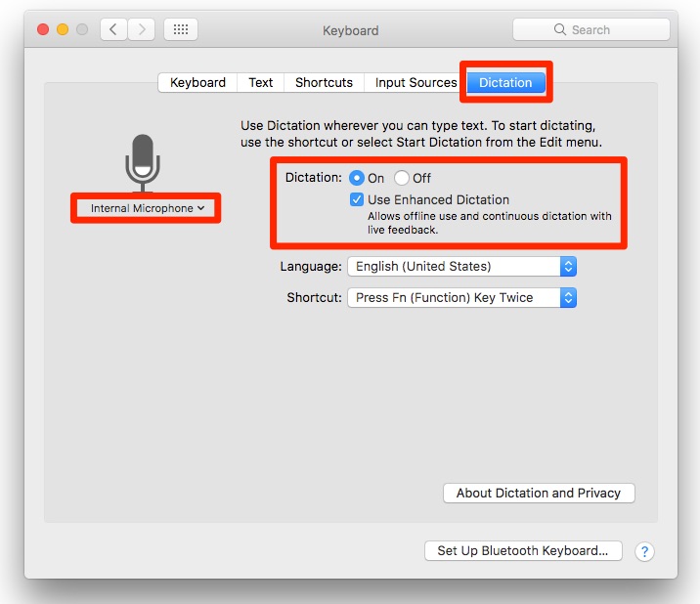Screen dimensions: 700x604
Task: Select the Input Sources tab
Action: (x=416, y=83)
